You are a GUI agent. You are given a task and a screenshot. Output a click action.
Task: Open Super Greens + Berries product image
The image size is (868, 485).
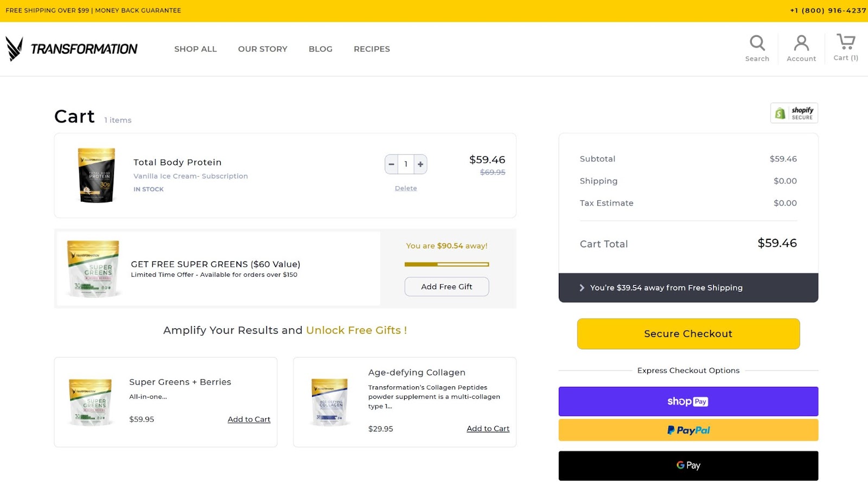[x=91, y=402]
